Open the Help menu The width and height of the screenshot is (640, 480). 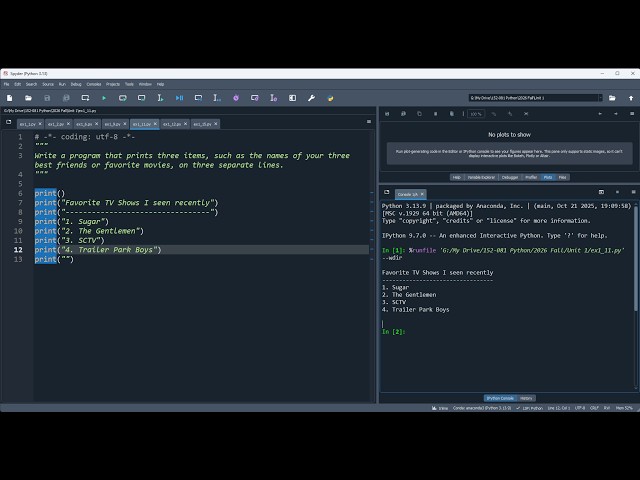point(160,84)
